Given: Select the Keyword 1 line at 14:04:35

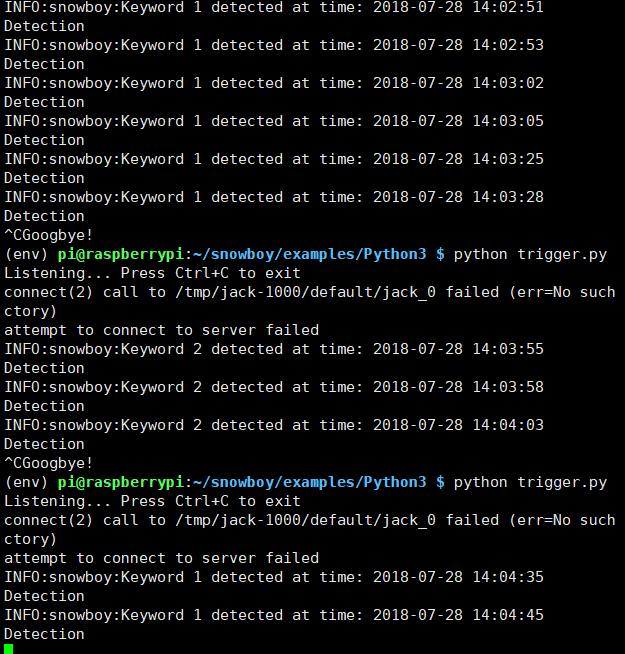Looking at the screenshot, I should click(x=274, y=577).
